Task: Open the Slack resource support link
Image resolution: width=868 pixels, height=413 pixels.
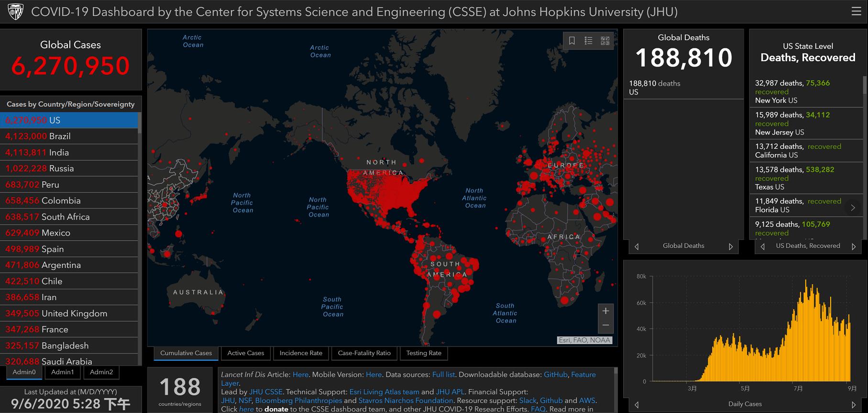Action: point(527,401)
